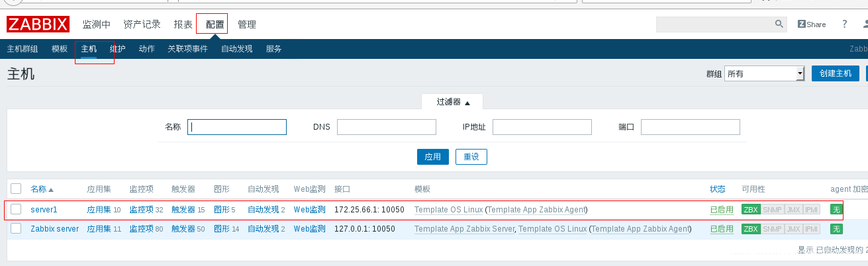Focus the 端口 filter field
868x266 pixels.
[x=691, y=127]
